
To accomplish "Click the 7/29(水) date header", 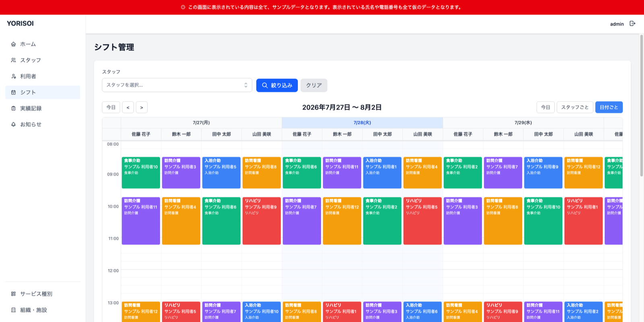I will 523,123.
